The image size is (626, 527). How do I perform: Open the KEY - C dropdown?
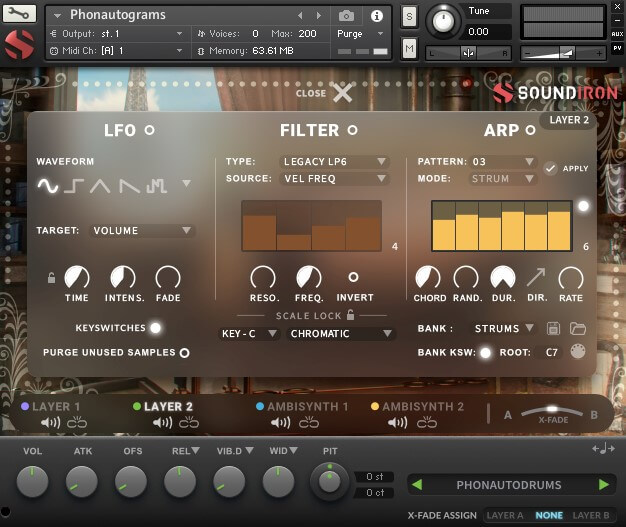(248, 333)
